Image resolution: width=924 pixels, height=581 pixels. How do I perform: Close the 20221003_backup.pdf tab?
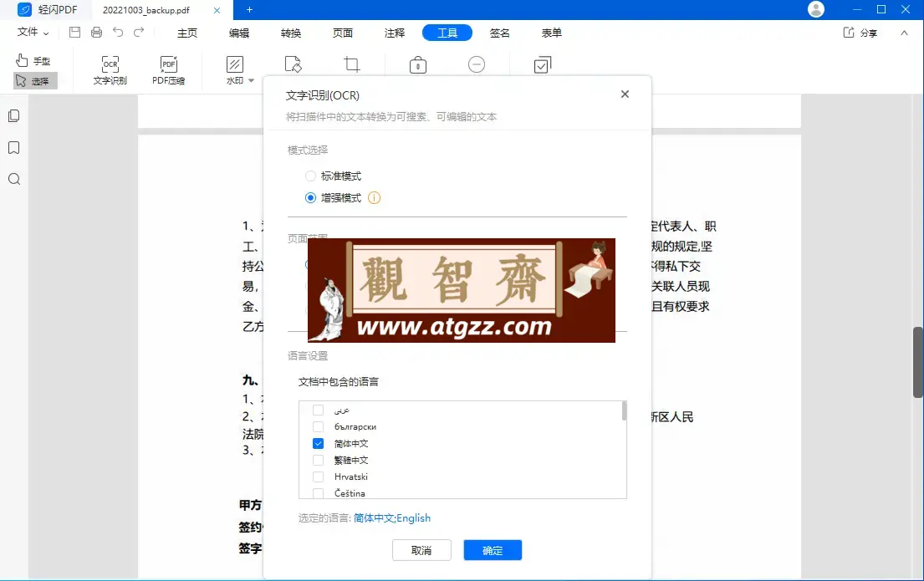point(217,10)
